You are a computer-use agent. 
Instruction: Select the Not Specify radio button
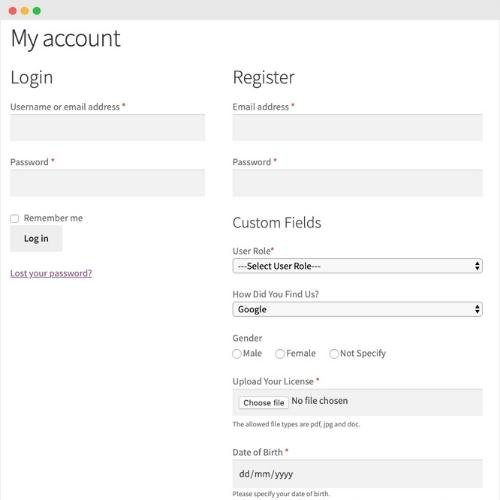click(x=334, y=354)
